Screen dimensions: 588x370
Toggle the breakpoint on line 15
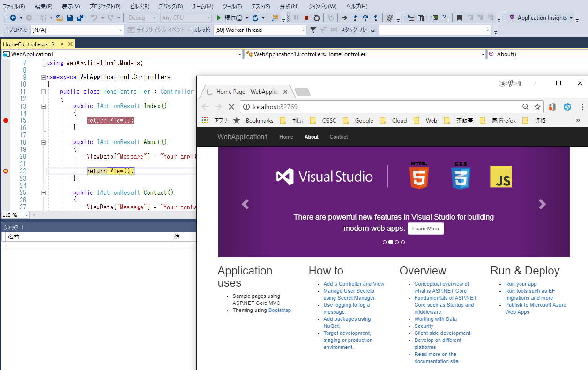[x=6, y=120]
